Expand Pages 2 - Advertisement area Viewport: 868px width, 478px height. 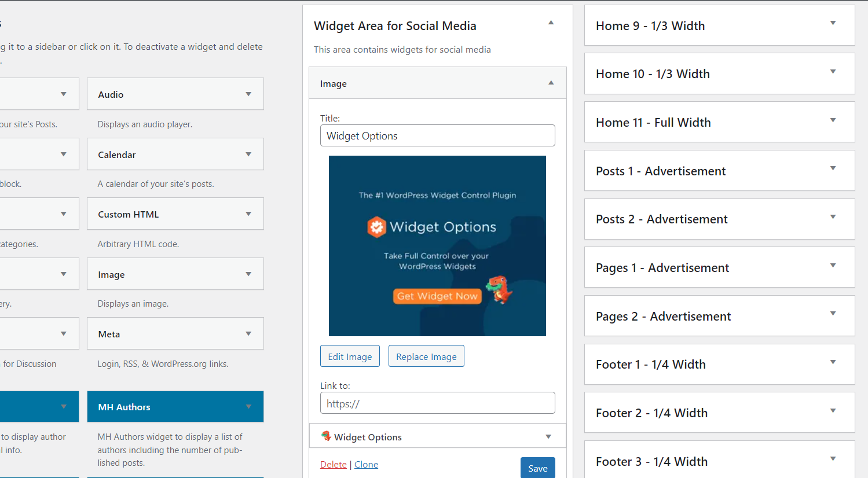coord(833,314)
